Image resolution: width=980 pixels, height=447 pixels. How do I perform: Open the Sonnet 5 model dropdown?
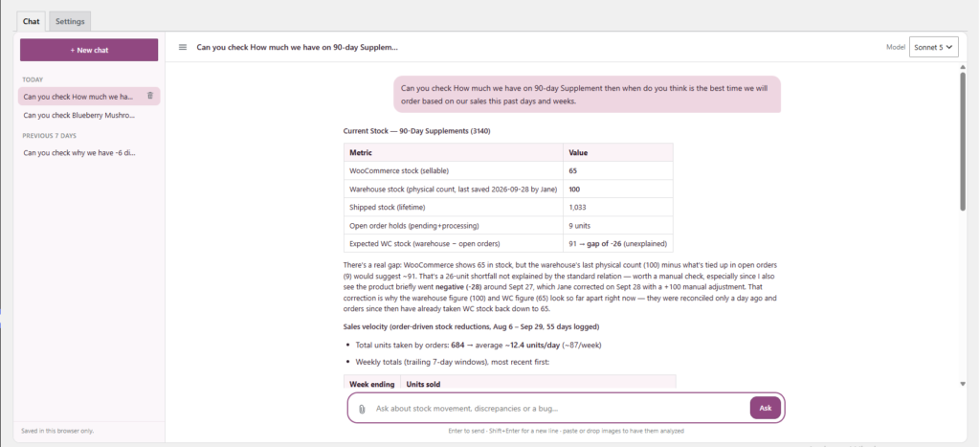click(x=934, y=47)
